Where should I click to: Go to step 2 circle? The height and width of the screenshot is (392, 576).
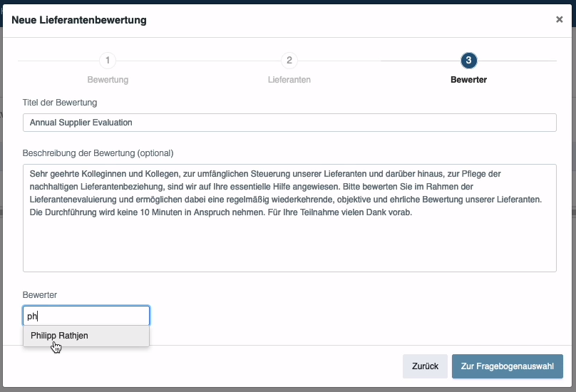[x=289, y=61]
